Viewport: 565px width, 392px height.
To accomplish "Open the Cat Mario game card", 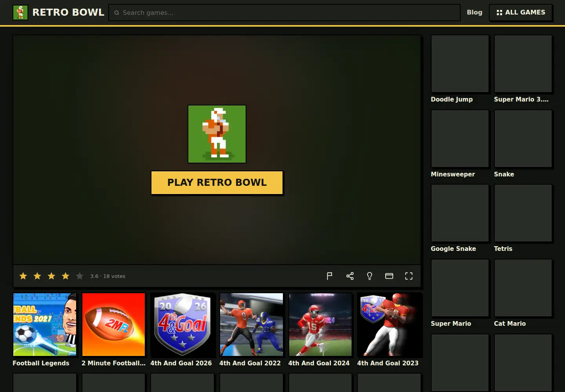I will (523, 288).
